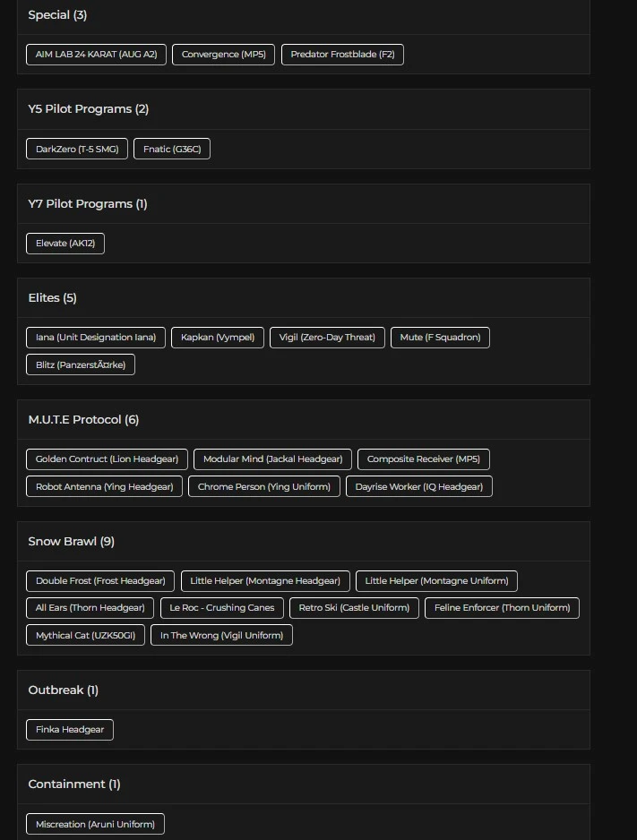Viewport: 637px width, 840px height.
Task: Click the Fnatic (G36C) tag
Action: tap(172, 149)
